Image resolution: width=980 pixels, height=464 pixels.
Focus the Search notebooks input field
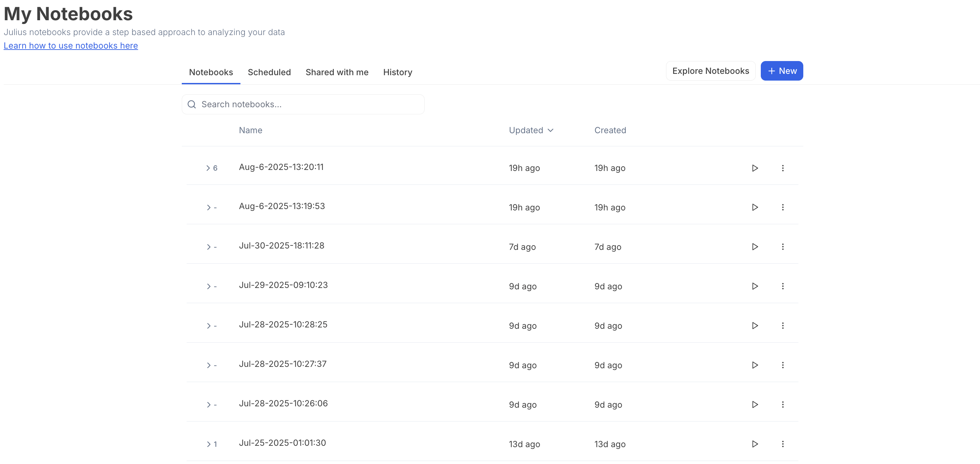[x=310, y=104]
